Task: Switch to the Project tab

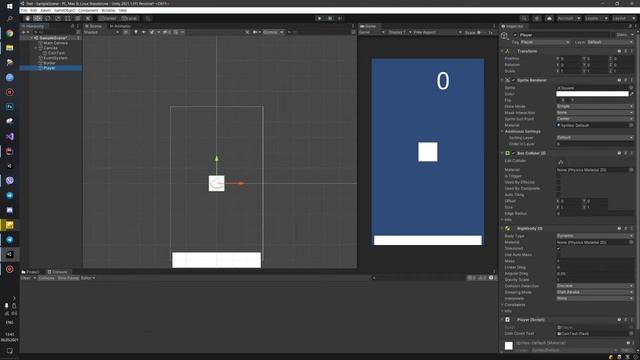Action: (x=31, y=272)
